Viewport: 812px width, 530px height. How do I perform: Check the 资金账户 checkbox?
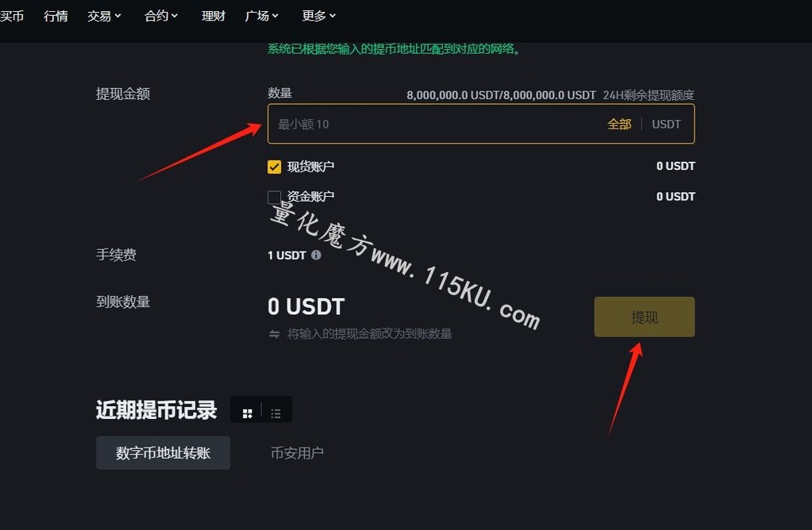[x=274, y=197]
